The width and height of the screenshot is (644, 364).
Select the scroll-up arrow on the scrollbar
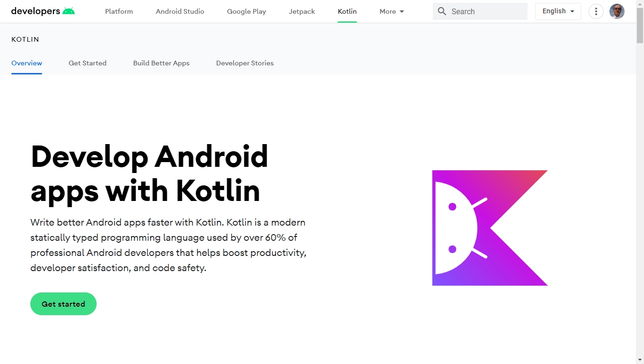click(640, 3)
